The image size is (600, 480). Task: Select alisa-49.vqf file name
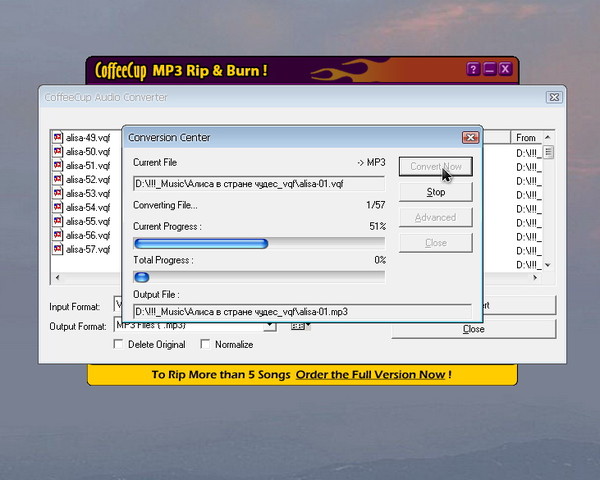[88, 137]
